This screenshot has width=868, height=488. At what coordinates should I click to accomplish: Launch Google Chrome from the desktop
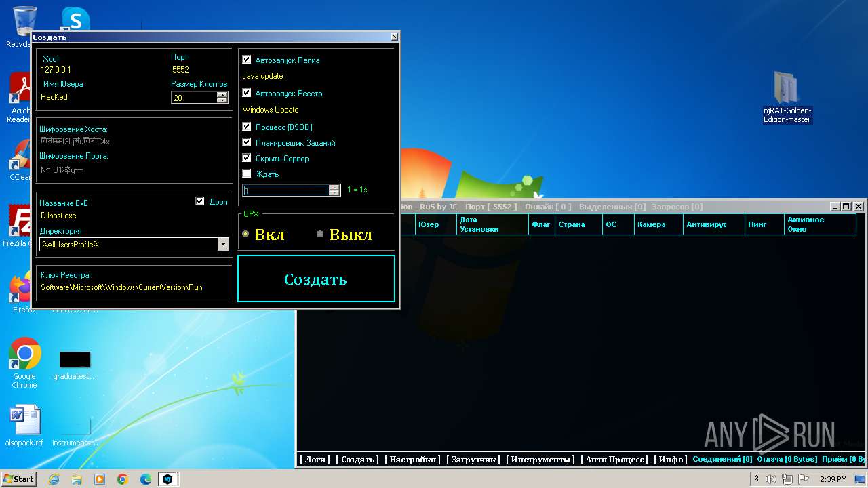click(24, 363)
